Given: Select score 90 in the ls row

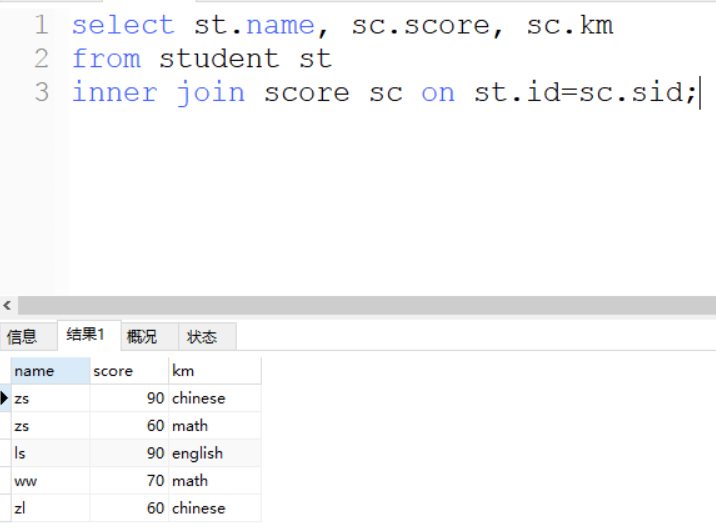Looking at the screenshot, I should click(x=129, y=453).
